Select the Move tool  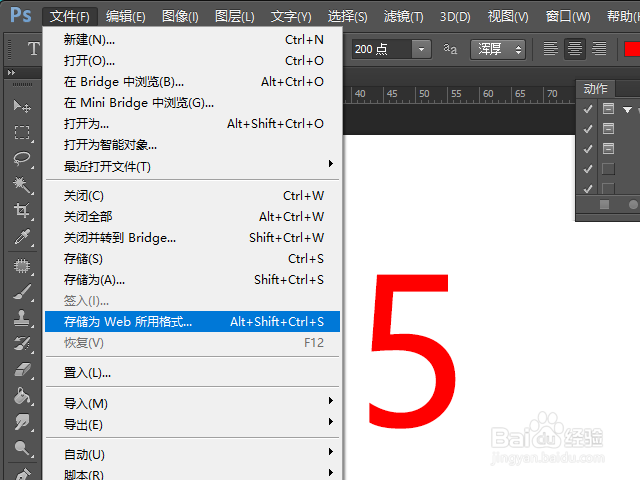[22, 107]
